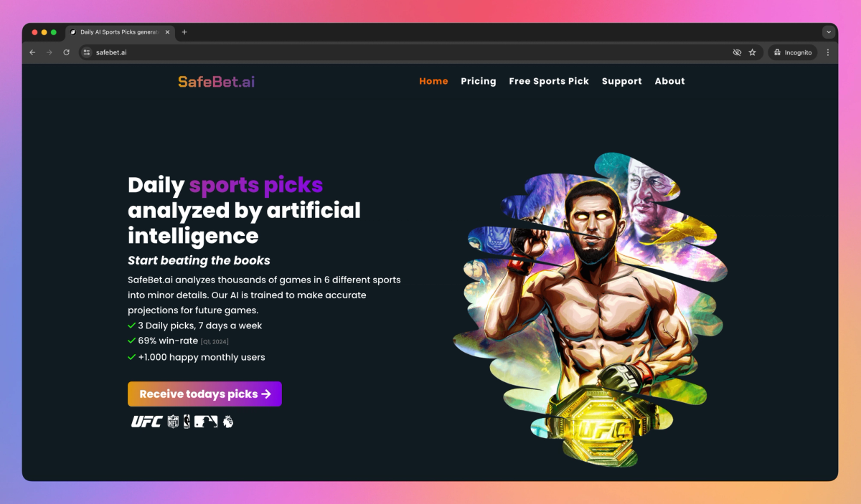Open the Support nav link
This screenshot has height=504, width=861.
[x=622, y=81]
